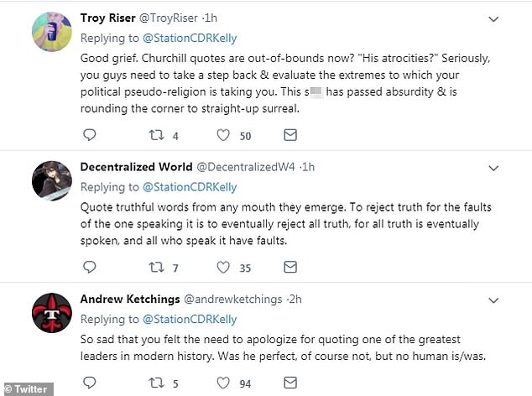
Task: Retweet Decentralized World's tweet
Action: (157, 268)
